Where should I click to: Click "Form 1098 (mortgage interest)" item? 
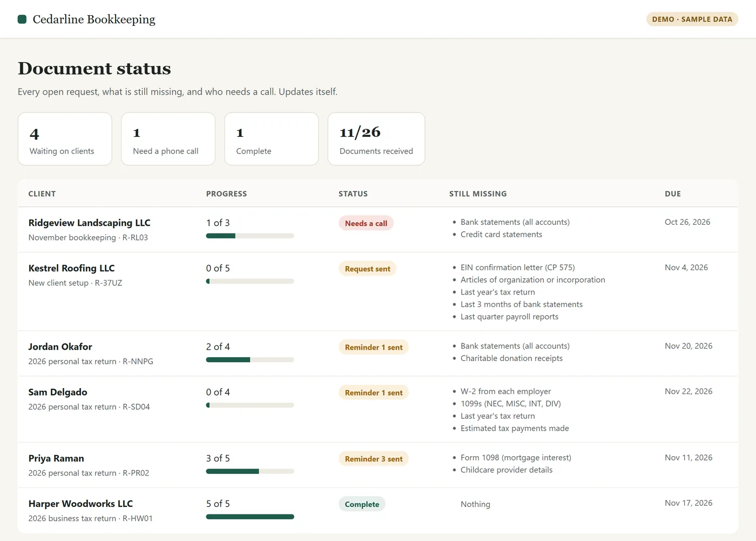[x=516, y=458]
